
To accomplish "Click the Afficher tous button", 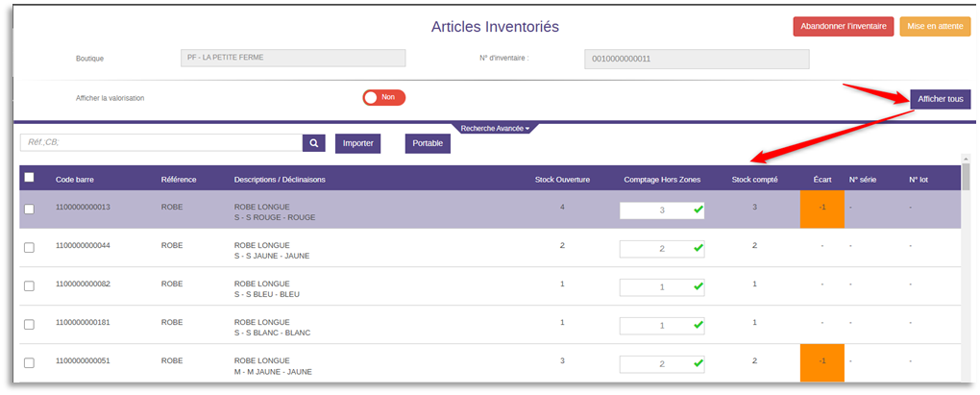I will (941, 99).
